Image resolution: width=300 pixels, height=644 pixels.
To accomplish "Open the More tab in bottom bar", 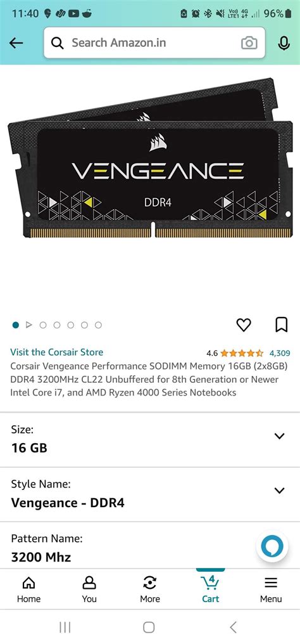I will click(150, 589).
